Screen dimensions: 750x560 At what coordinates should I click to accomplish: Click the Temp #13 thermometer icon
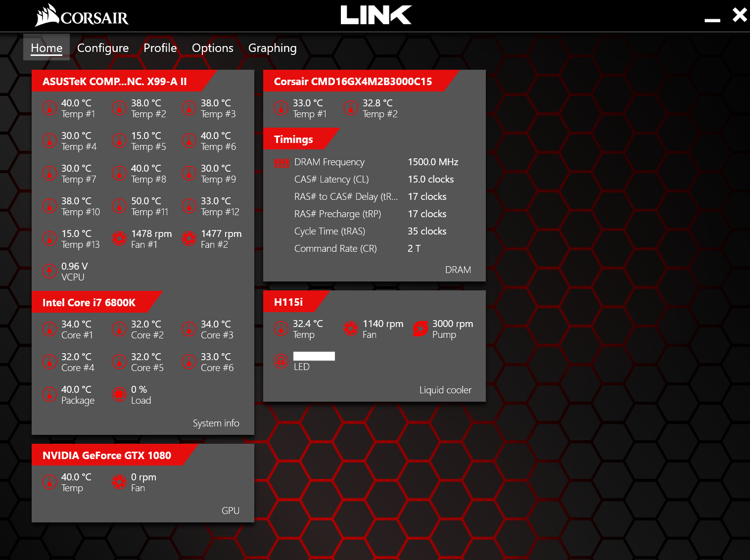point(49,239)
